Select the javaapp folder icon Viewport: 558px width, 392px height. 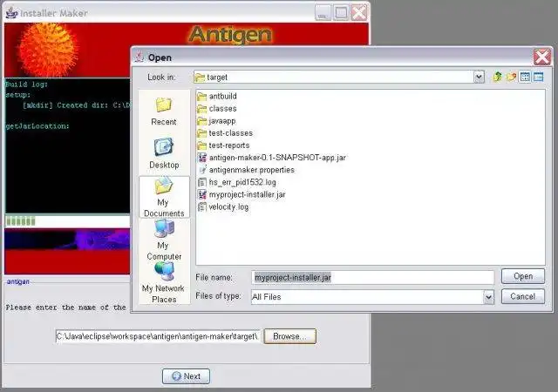point(201,121)
